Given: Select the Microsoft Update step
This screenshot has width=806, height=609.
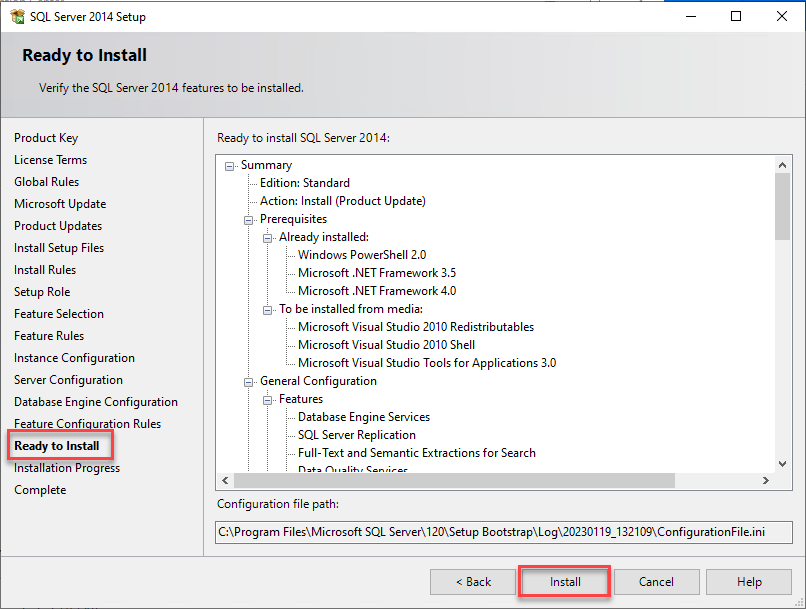Looking at the screenshot, I should pyautogui.click(x=60, y=204).
